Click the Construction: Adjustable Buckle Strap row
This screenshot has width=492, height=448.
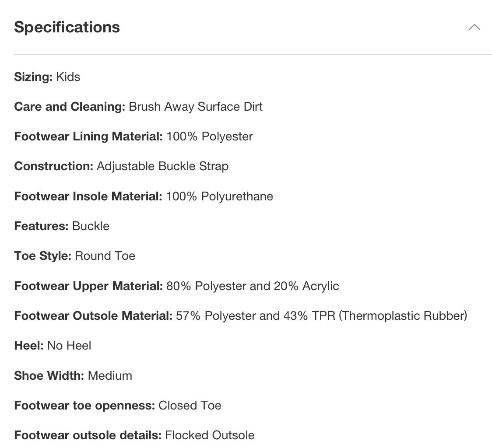pyautogui.click(x=121, y=166)
